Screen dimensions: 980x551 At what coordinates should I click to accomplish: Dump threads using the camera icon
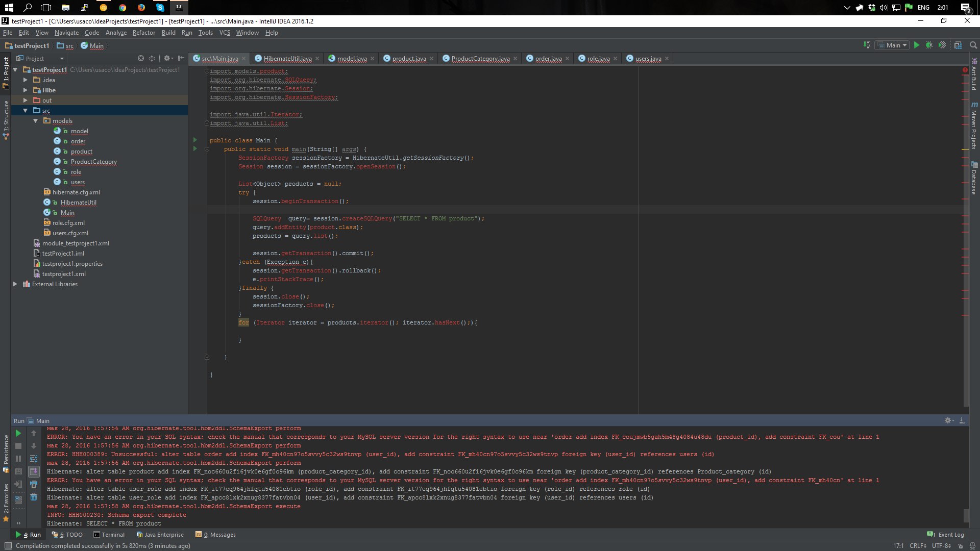[18, 471]
